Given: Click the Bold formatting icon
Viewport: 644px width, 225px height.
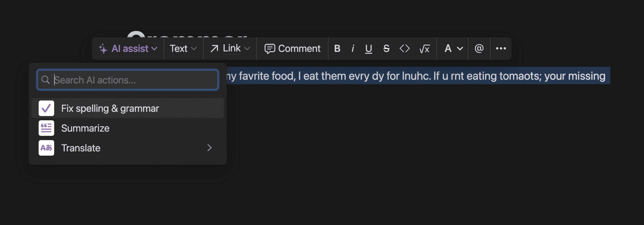Looking at the screenshot, I should tap(337, 48).
